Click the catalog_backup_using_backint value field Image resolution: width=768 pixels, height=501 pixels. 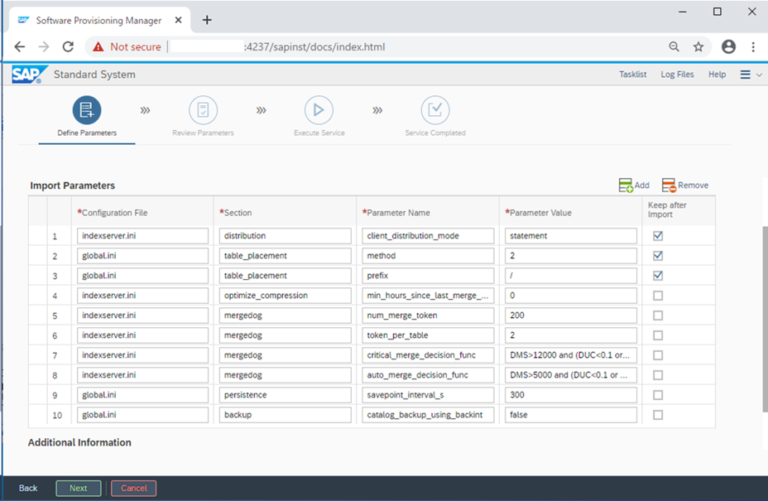[570, 415]
